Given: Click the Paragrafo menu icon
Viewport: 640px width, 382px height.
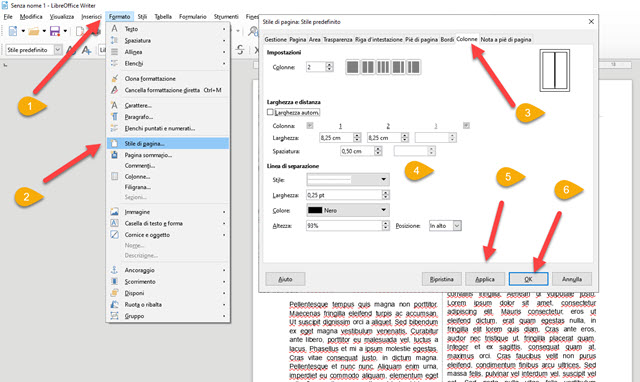Looking at the screenshot, I should (115, 117).
